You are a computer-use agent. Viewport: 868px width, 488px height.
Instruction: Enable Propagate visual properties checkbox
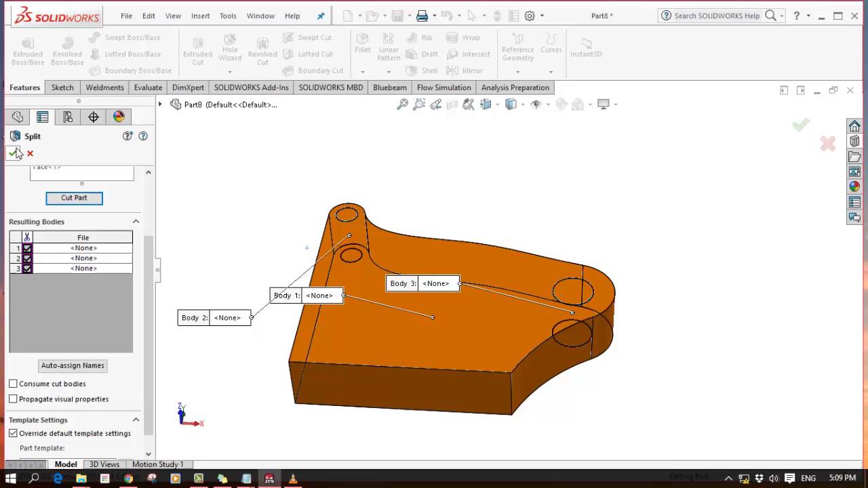(13, 399)
